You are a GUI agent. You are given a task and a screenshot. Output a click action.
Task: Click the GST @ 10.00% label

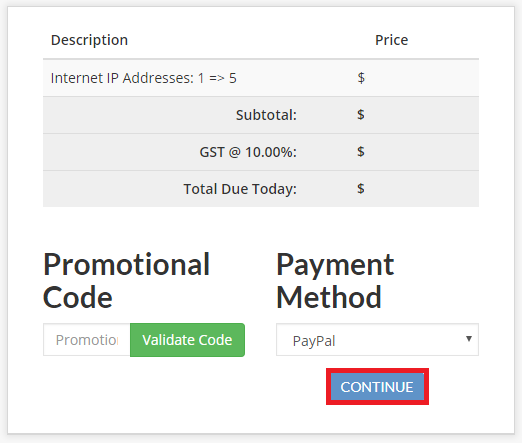tap(248, 152)
